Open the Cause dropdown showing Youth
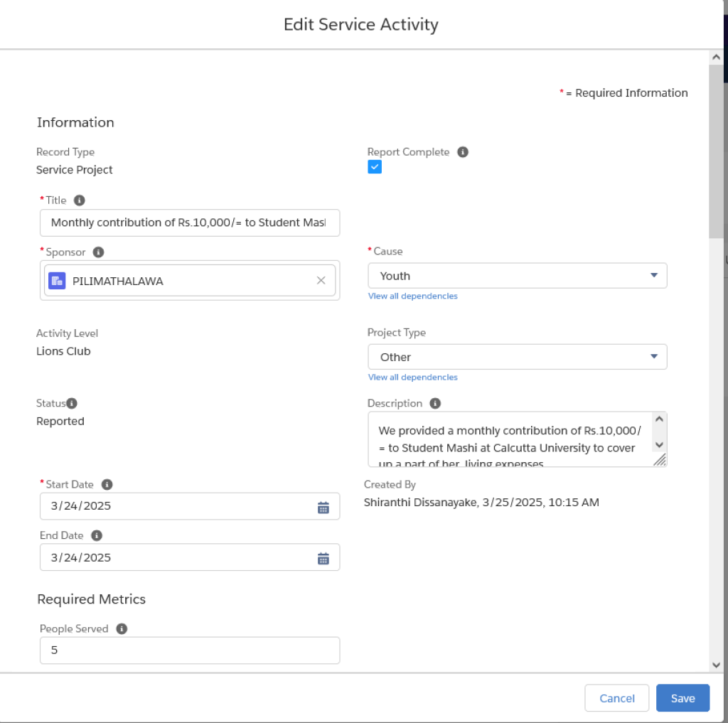Viewport: 728px width, 723px height. (518, 276)
